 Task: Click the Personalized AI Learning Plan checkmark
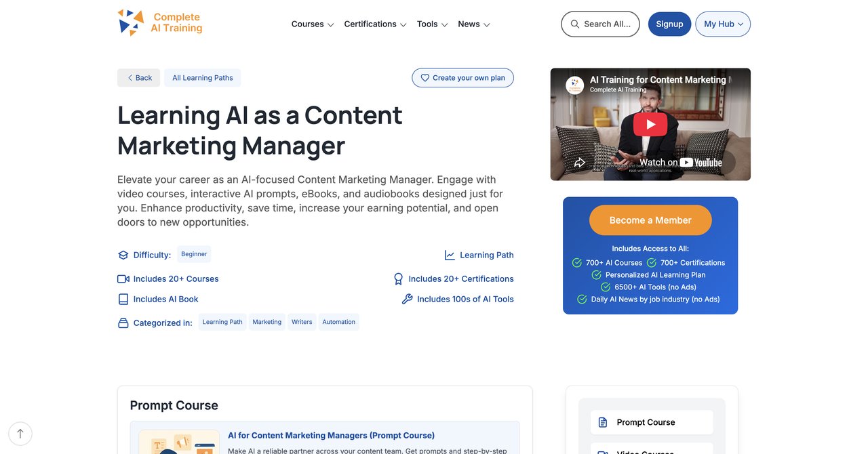click(597, 275)
